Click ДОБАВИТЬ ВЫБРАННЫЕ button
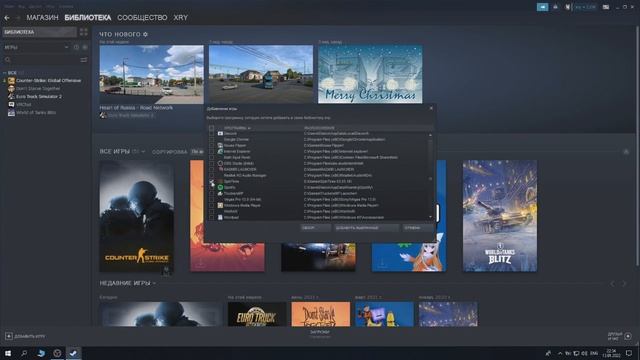The image size is (640, 360). (366, 228)
